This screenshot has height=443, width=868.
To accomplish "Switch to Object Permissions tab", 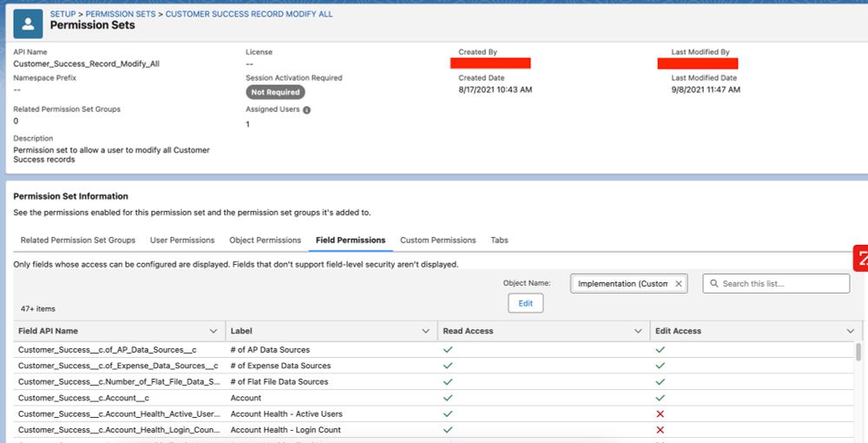I will (x=265, y=241).
